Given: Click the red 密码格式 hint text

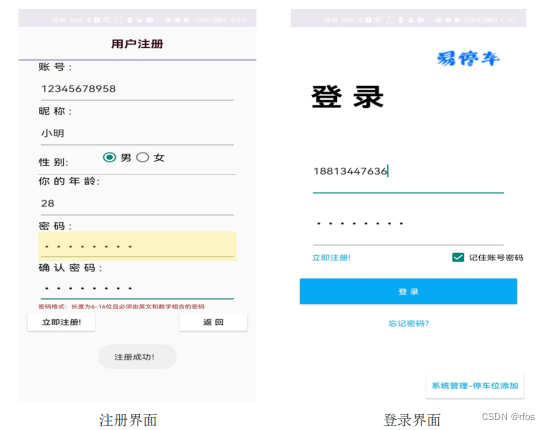Looking at the screenshot, I should tap(121, 307).
